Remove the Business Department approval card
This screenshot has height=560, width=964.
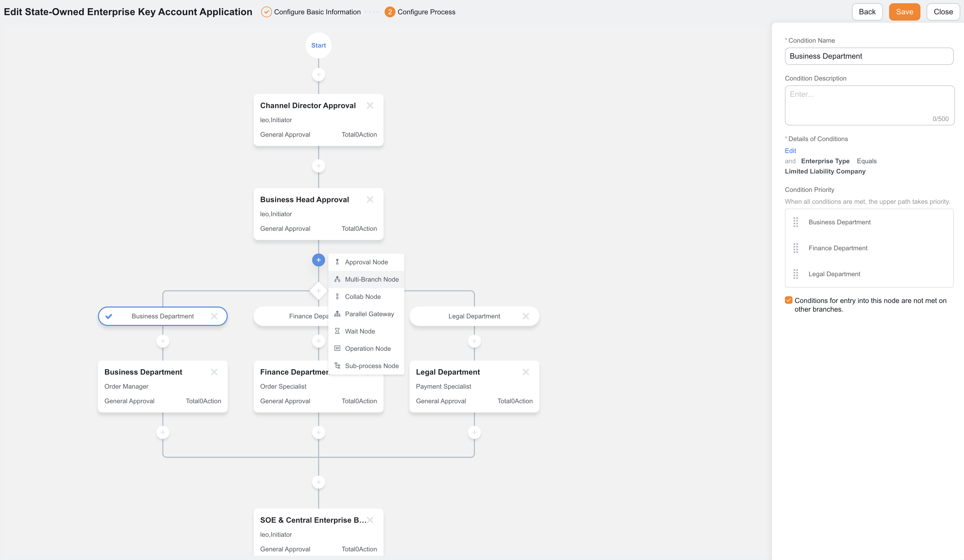[214, 372]
